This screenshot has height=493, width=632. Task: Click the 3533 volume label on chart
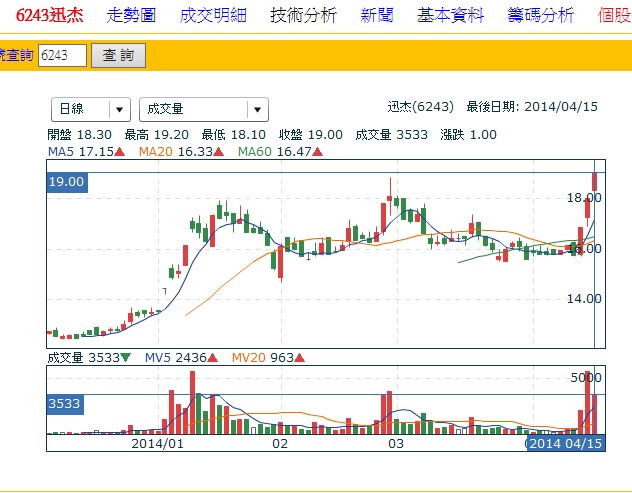[67, 404]
